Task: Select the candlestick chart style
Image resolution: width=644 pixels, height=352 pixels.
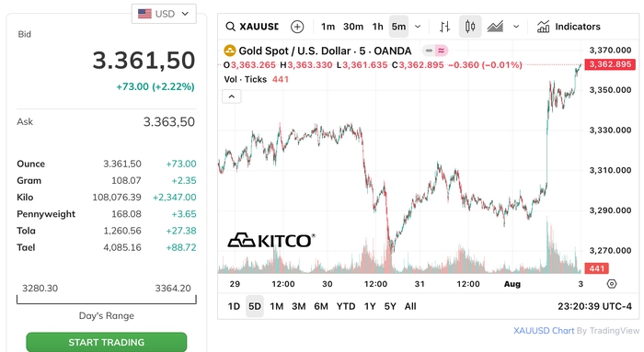Action: coord(470,27)
